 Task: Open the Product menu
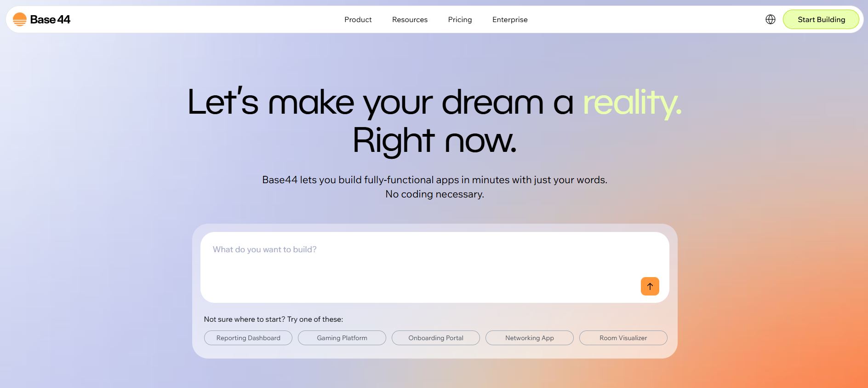pyautogui.click(x=358, y=19)
